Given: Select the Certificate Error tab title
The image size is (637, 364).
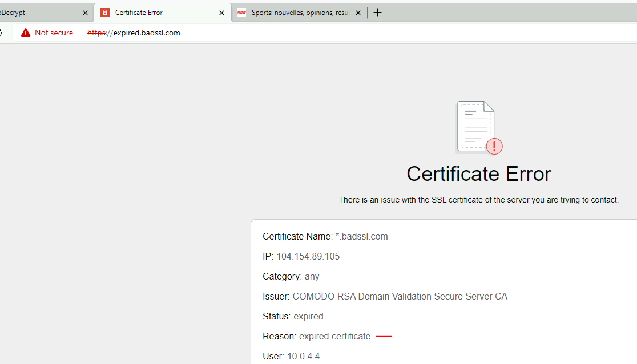Looking at the screenshot, I should coord(139,13).
